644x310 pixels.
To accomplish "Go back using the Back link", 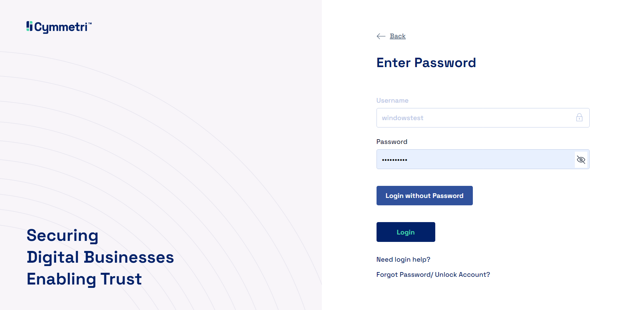I will tap(398, 36).
